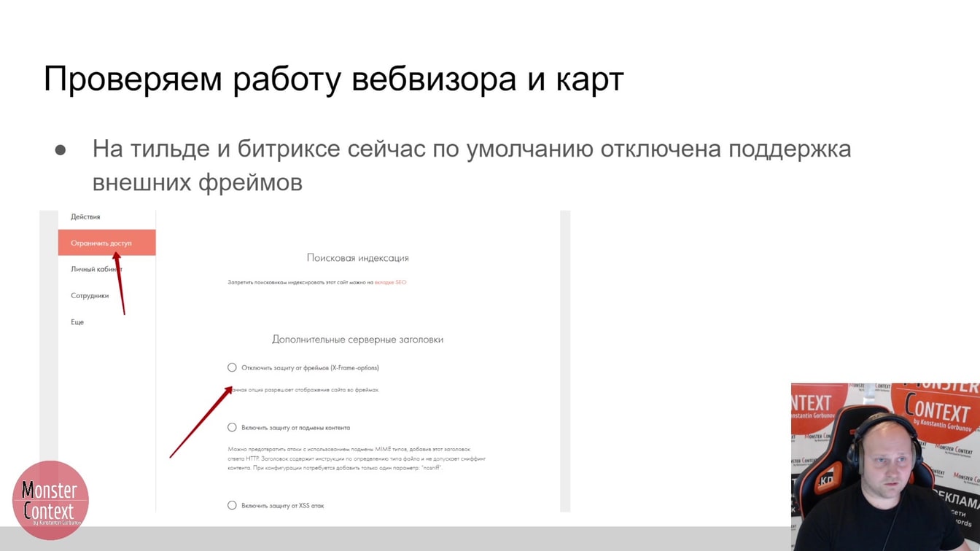Follow the 'вкладке SEO' link
Image resolution: width=980 pixels, height=551 pixels.
390,282
